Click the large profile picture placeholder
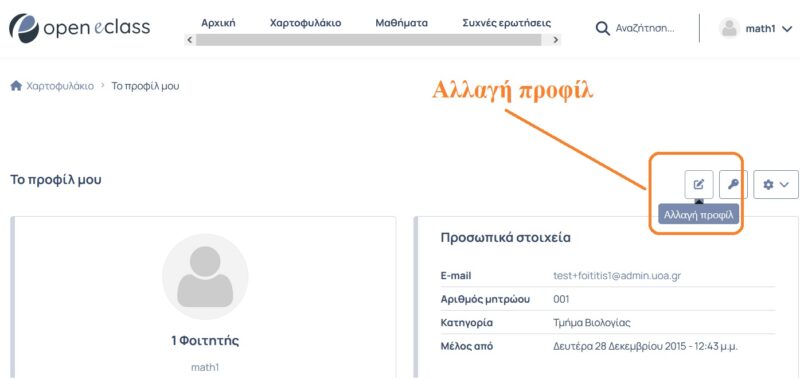Viewport: 800px width, 380px height. (205, 277)
